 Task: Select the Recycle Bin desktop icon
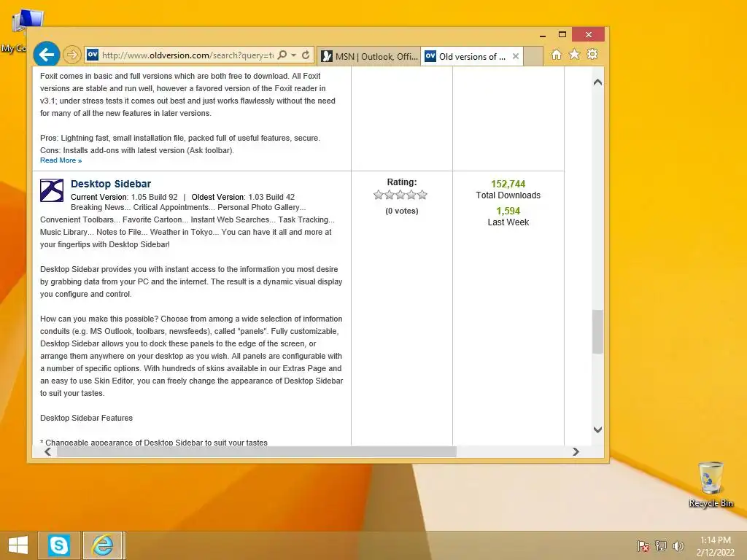click(711, 484)
